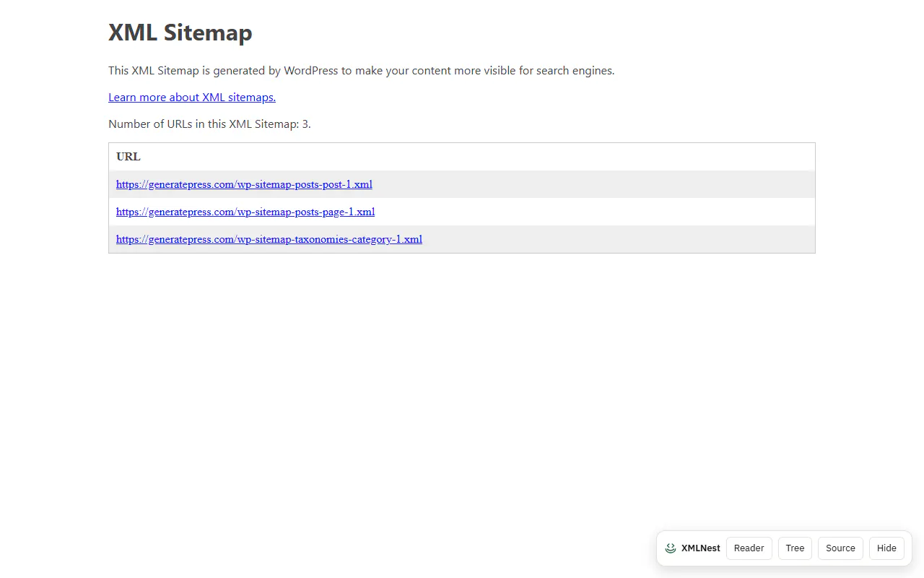Click the XMLNest brand label

coord(700,548)
